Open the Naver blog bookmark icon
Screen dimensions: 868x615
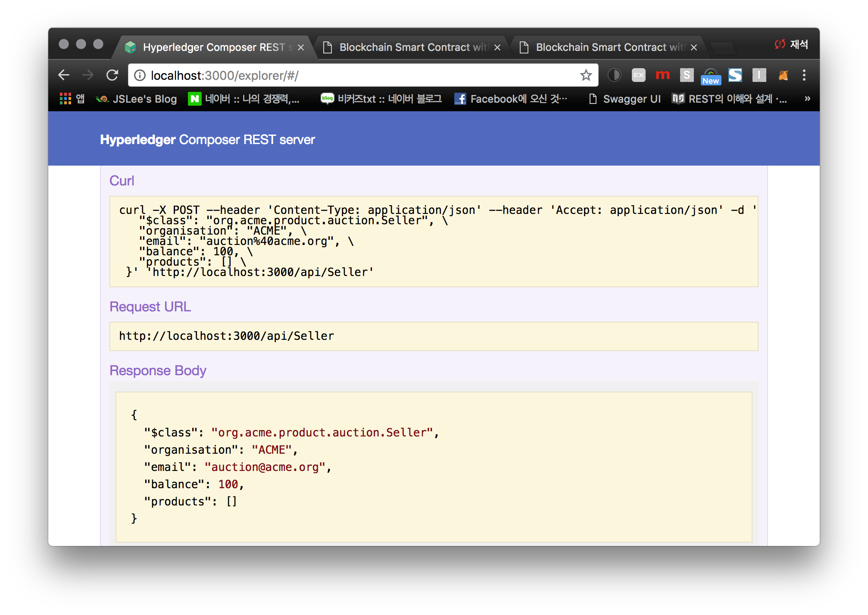(328, 98)
